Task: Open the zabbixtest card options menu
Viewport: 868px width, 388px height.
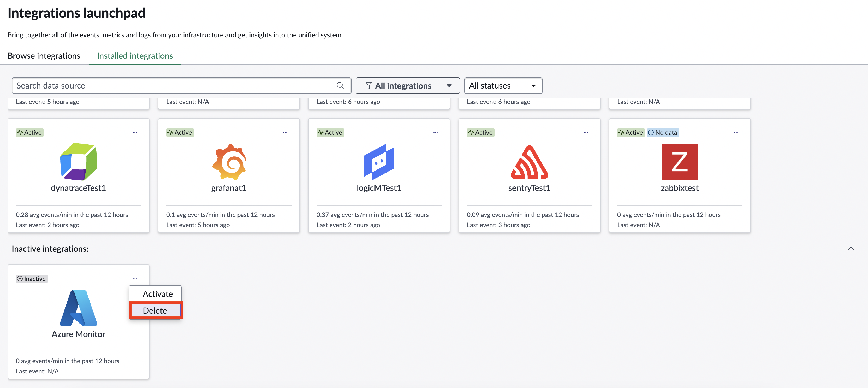Action: tap(736, 133)
